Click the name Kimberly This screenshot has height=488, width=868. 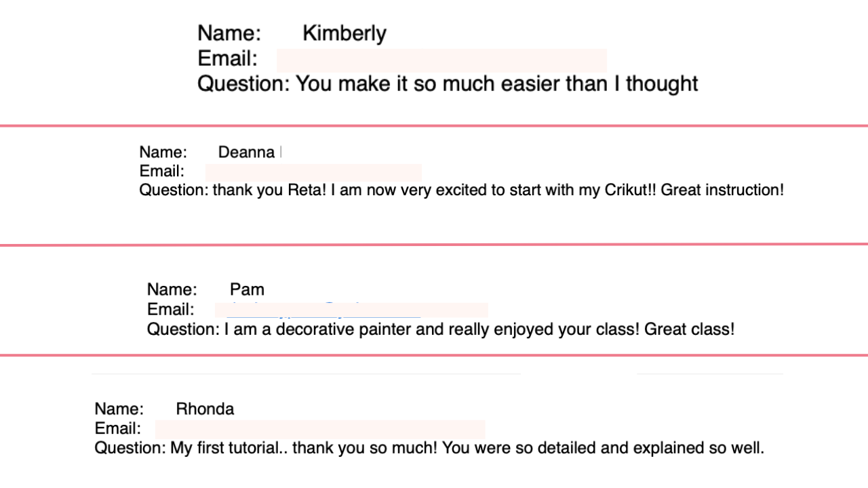click(x=344, y=33)
